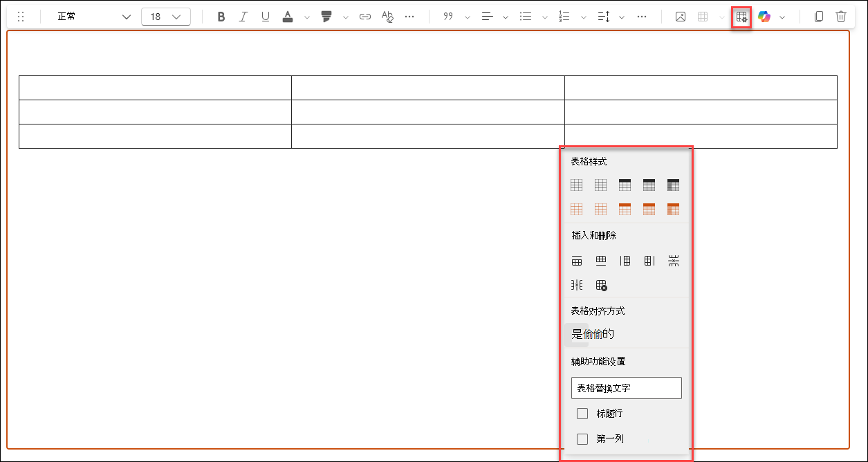Click the 表格对齐方式 section heading

598,311
